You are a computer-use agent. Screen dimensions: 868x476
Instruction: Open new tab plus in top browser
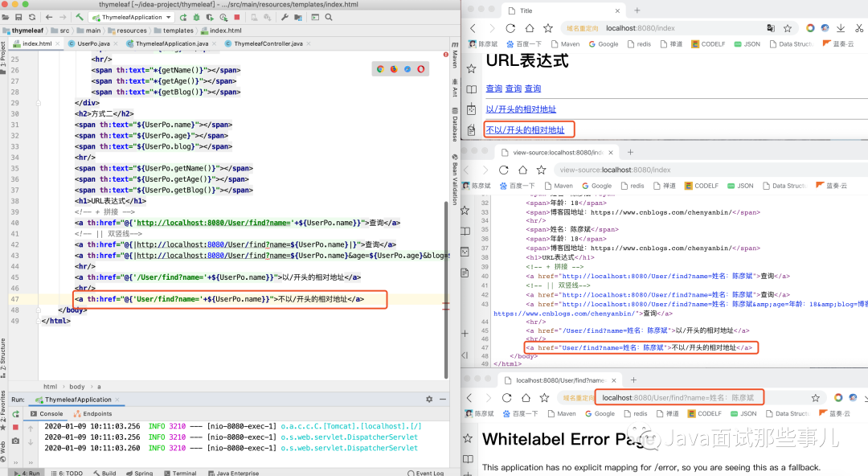coord(637,10)
